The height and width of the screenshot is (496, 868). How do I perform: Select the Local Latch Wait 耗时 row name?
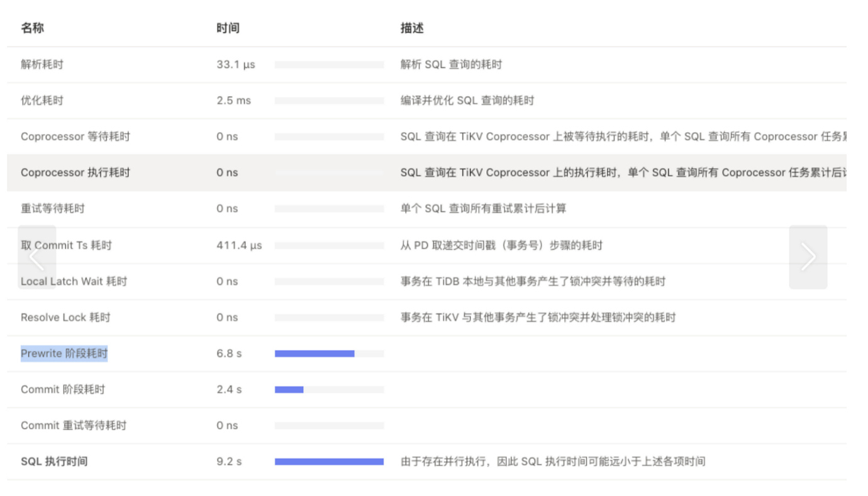74,281
